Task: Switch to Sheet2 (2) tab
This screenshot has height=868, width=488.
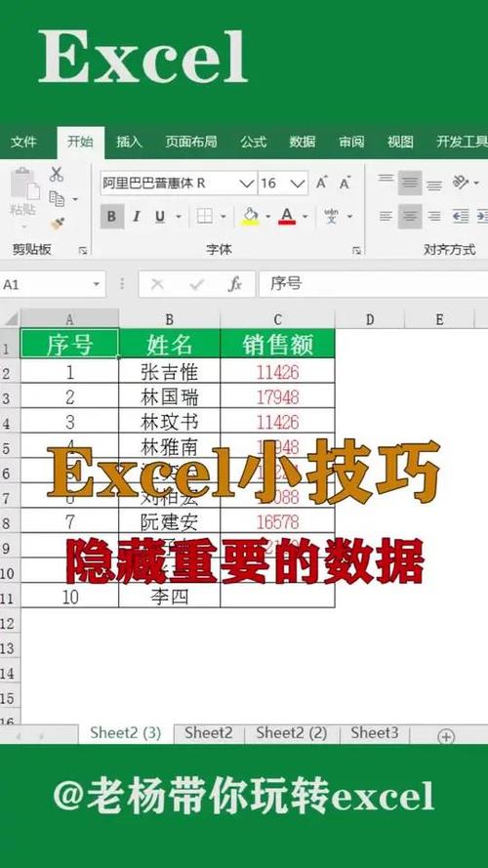Action: click(x=292, y=733)
